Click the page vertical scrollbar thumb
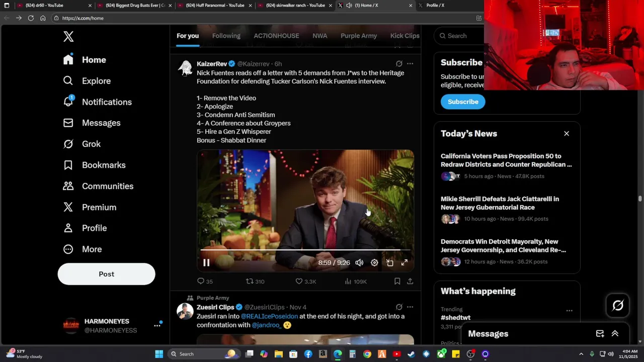This screenshot has width=644, height=362. click(x=640, y=199)
